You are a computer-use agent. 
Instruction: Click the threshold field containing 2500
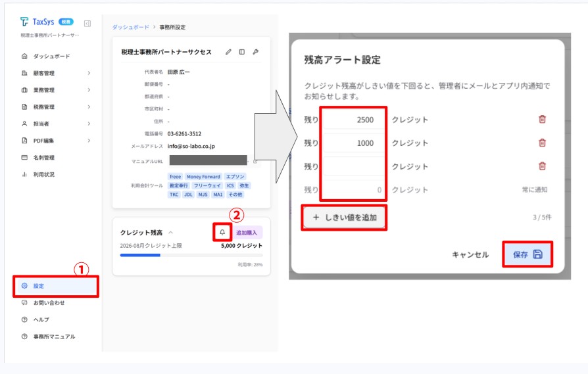[x=354, y=120]
